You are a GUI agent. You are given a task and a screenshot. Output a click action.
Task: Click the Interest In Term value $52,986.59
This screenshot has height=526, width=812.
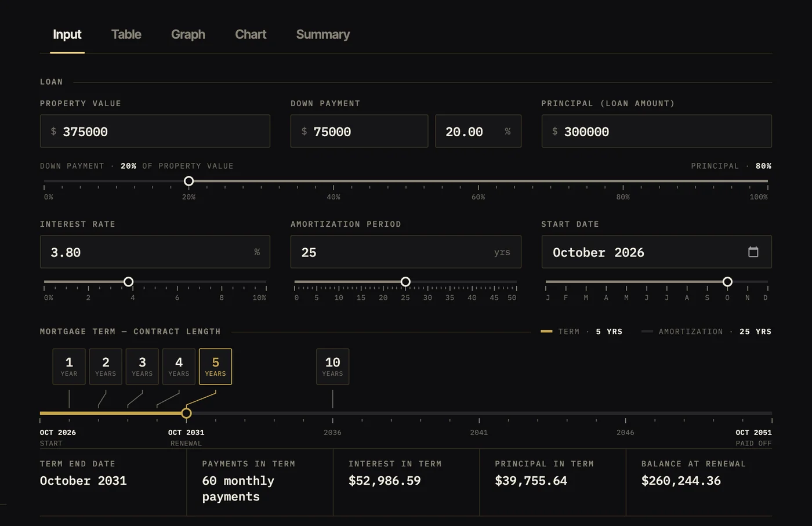tap(385, 481)
